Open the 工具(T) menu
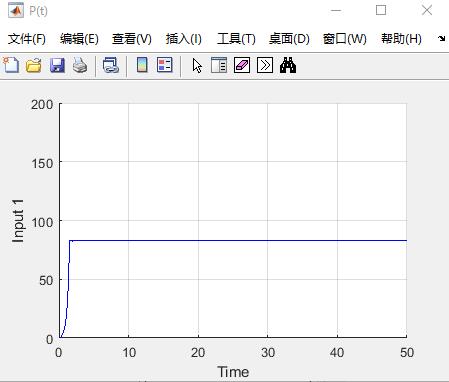This screenshot has height=382, width=449. (x=236, y=39)
